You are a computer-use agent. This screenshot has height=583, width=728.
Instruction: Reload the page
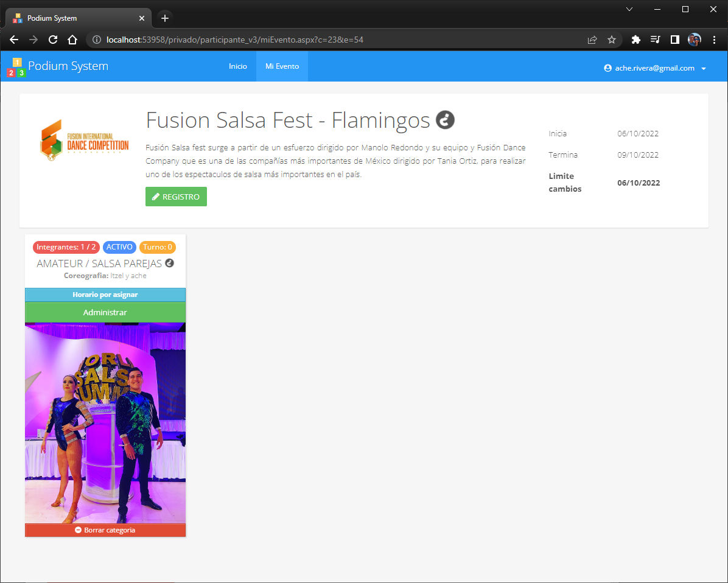tap(53, 40)
